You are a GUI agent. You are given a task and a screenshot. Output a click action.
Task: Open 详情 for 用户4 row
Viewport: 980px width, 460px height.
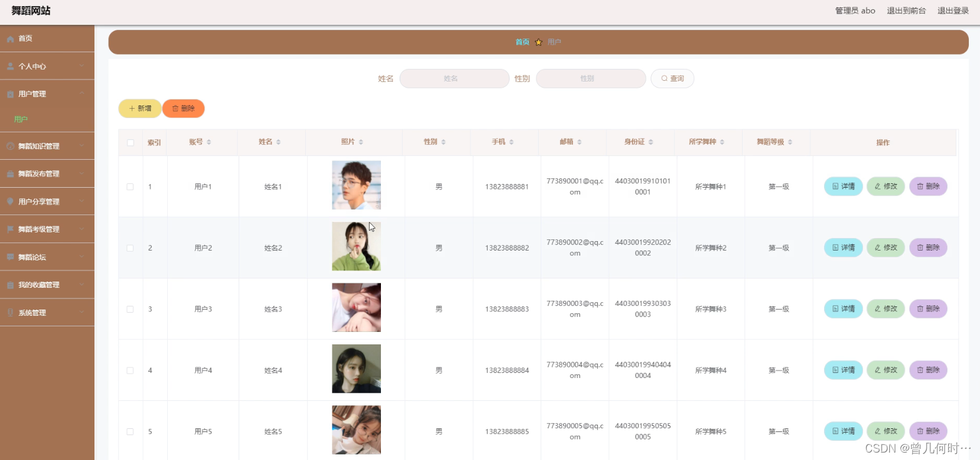point(843,370)
